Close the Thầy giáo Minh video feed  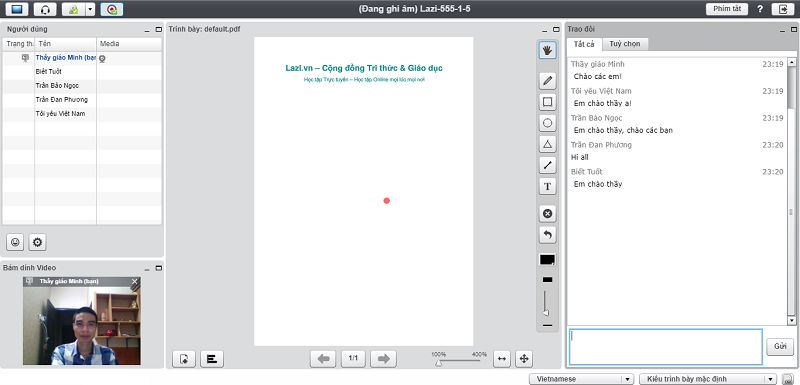(135, 281)
